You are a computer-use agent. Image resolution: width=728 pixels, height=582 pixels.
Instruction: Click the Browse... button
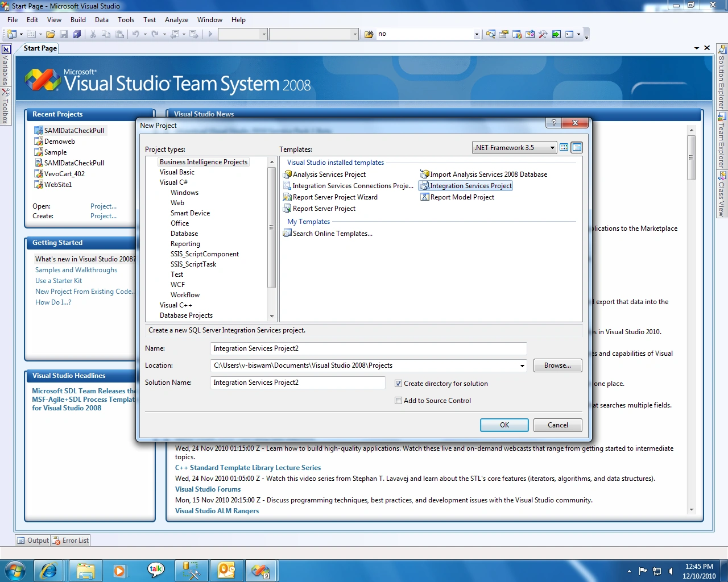557,365
